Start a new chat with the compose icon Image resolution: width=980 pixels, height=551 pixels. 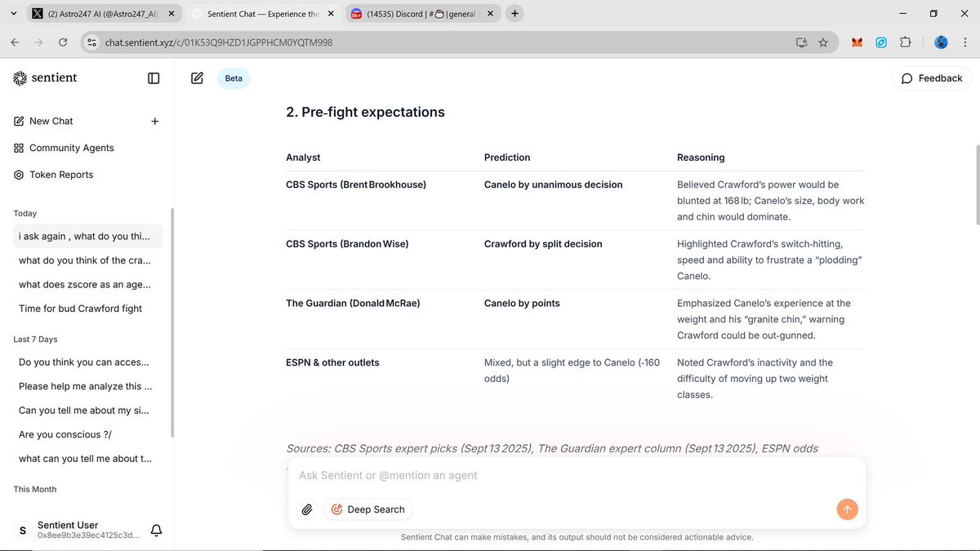[197, 78]
